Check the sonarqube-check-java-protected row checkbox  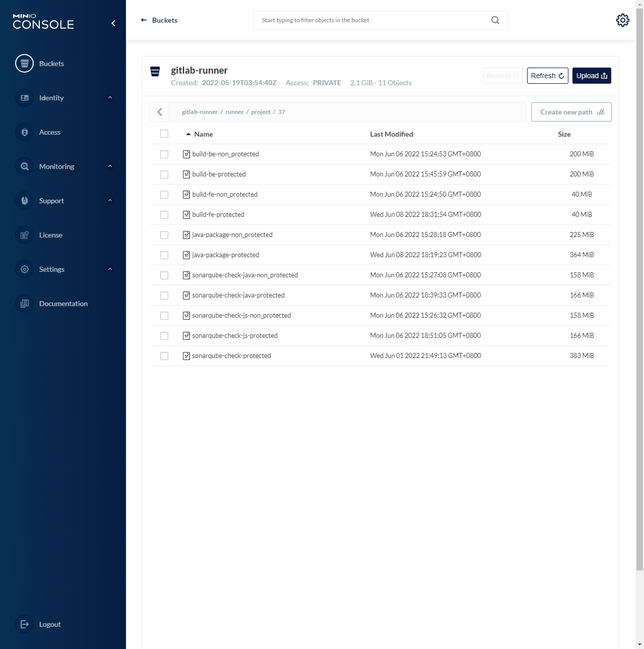pyautogui.click(x=164, y=296)
